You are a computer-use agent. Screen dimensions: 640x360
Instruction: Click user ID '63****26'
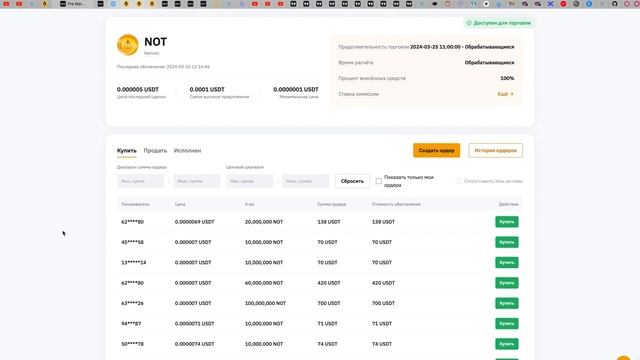click(x=132, y=303)
